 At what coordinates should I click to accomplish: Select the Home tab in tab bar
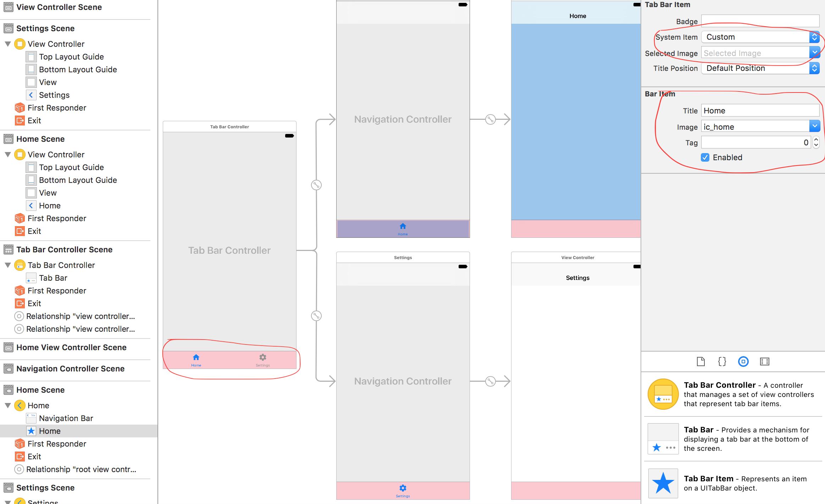click(x=196, y=359)
